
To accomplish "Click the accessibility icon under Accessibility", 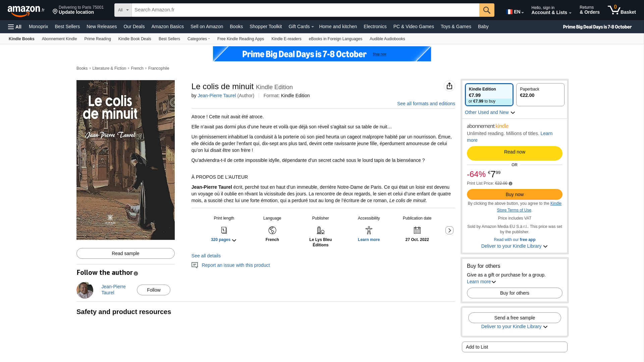I will tap(369, 230).
